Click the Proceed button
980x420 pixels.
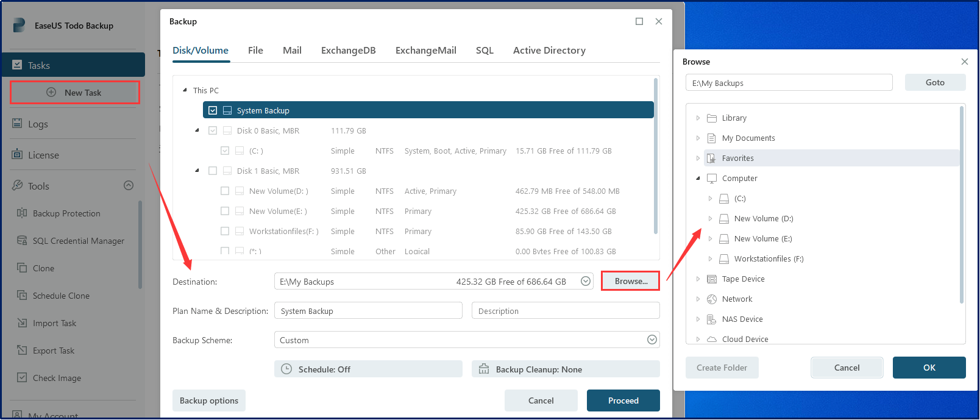623,400
